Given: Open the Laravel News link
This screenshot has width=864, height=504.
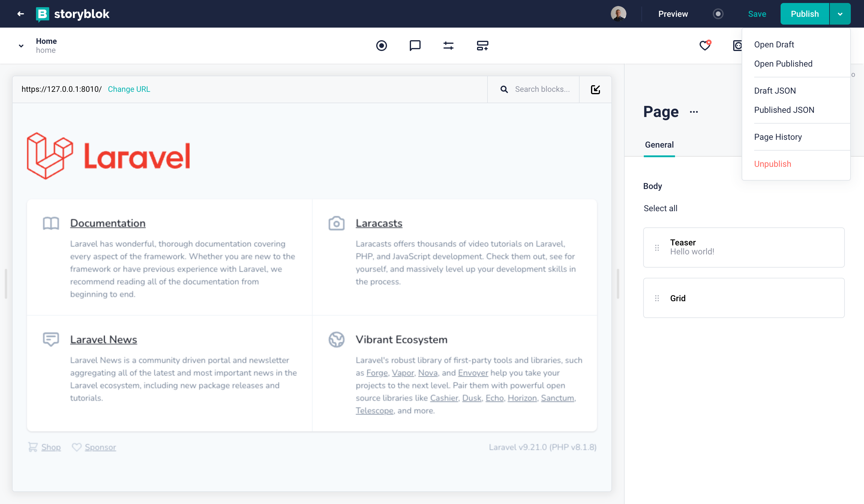Looking at the screenshot, I should (x=103, y=339).
